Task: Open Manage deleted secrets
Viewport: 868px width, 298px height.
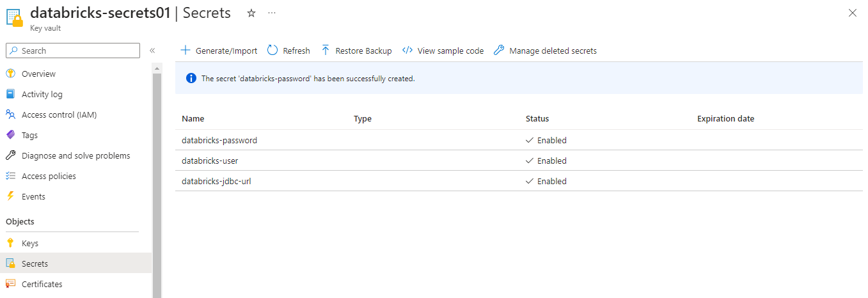Action: (x=545, y=51)
